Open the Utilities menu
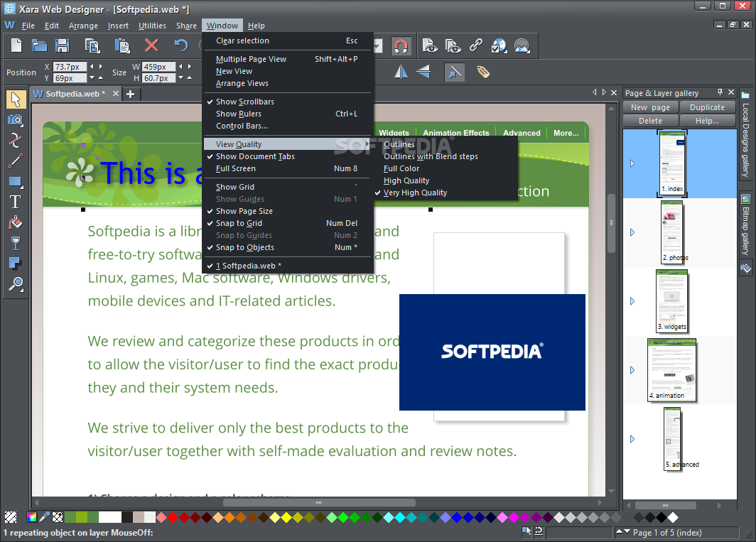Viewport: 756px width, 542px height. [152, 26]
